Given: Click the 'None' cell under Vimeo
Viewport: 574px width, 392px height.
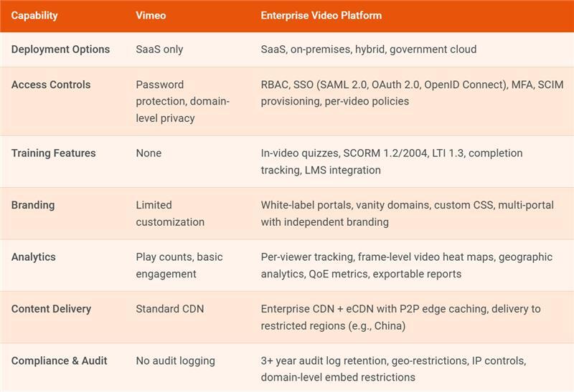Looking at the screenshot, I should click(149, 153).
